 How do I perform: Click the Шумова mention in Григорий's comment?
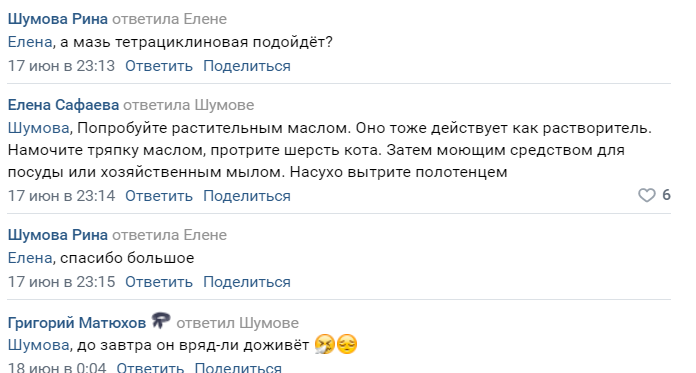[x=39, y=345]
